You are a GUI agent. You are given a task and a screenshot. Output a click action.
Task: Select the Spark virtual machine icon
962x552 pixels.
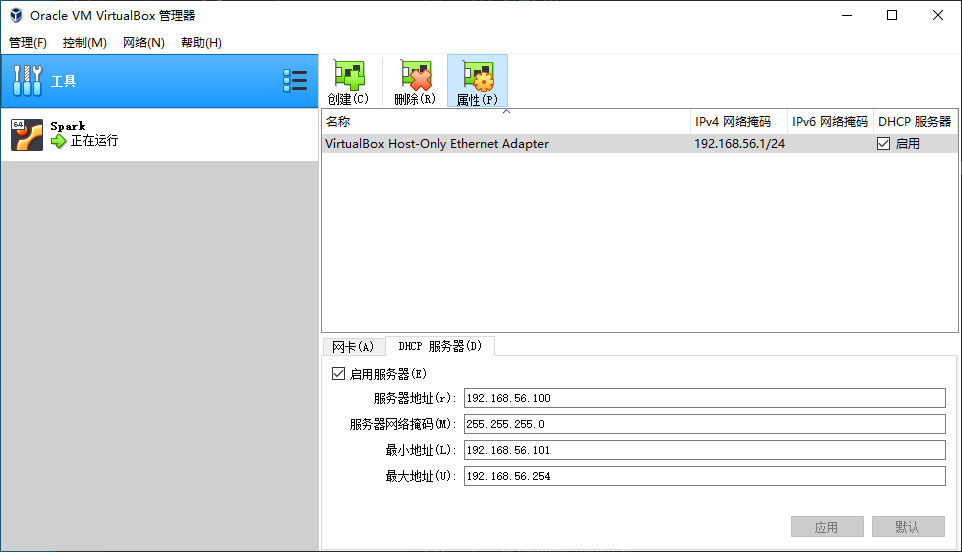click(27, 134)
